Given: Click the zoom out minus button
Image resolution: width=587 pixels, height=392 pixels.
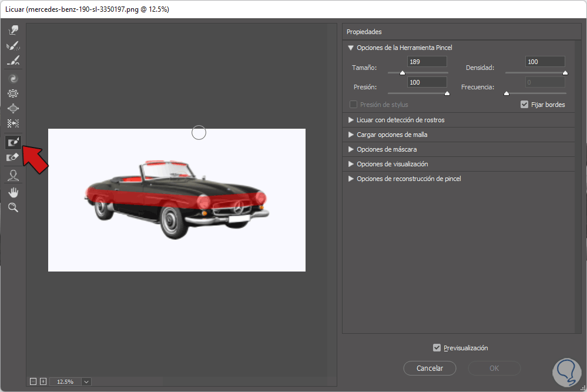Looking at the screenshot, I should (x=33, y=382).
